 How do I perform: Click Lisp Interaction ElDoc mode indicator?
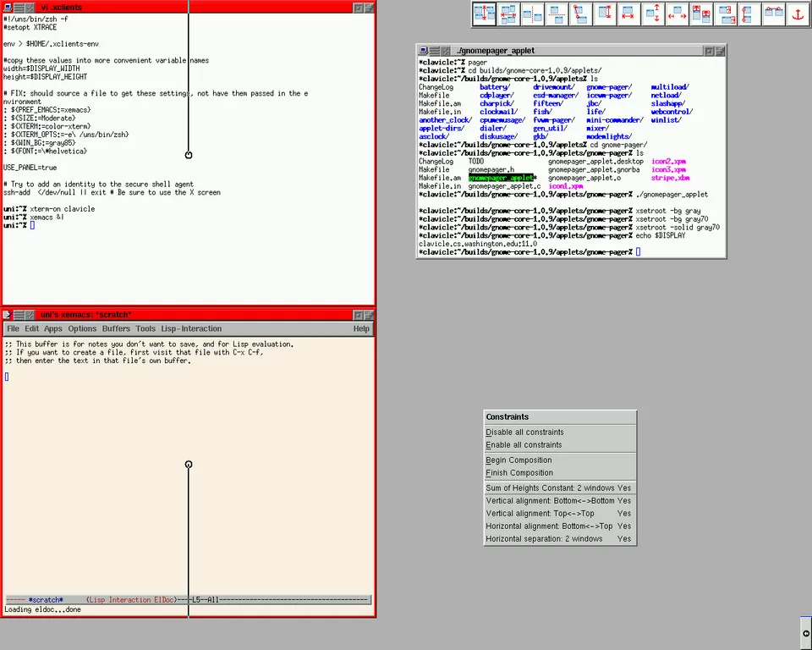(x=132, y=600)
